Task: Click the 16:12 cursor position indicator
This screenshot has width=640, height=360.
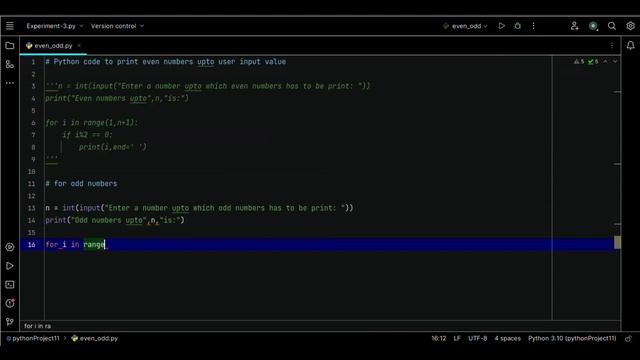Action: [x=439, y=338]
